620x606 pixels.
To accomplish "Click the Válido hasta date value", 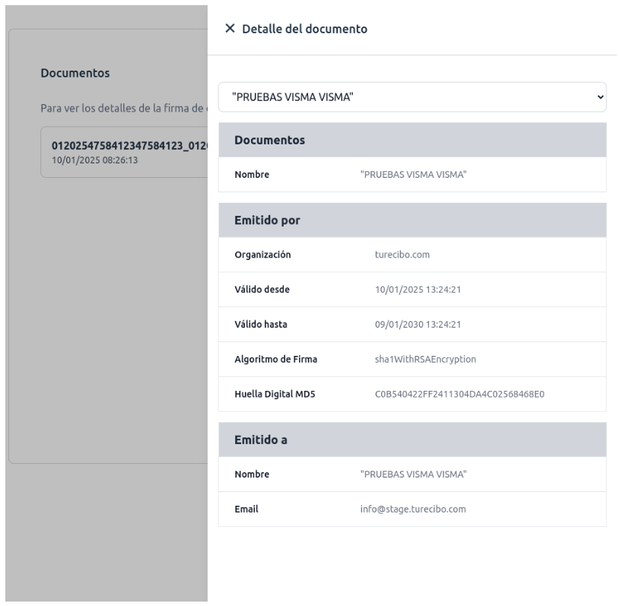I will coord(417,324).
